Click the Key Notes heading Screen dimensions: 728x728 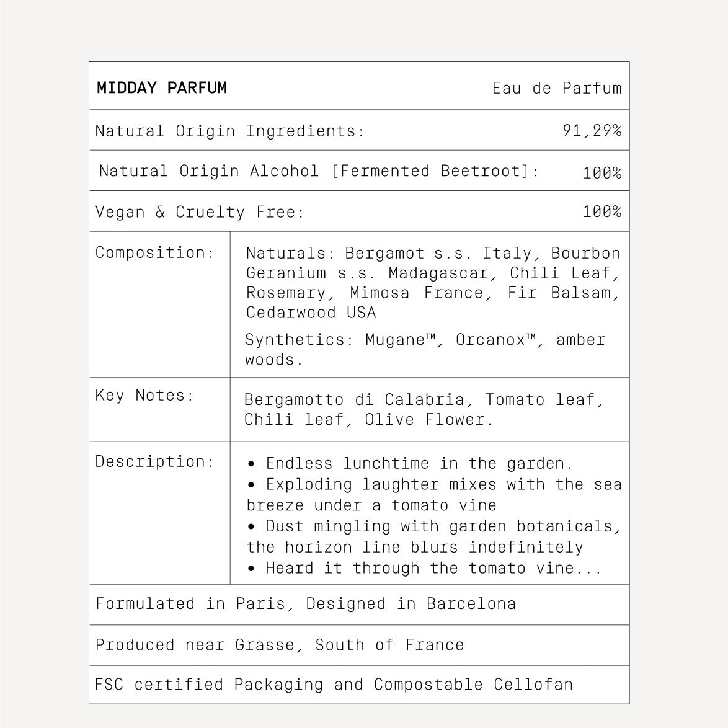[x=144, y=395]
